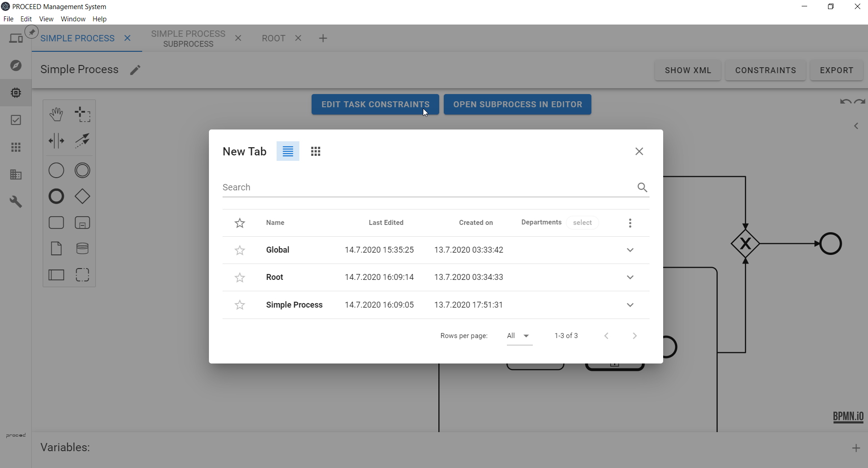
Task: Add a new tab with plus icon
Action: point(323,39)
